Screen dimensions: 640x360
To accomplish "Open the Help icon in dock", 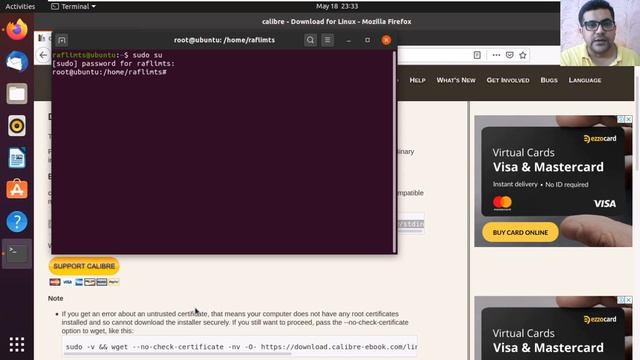I will 17,222.
